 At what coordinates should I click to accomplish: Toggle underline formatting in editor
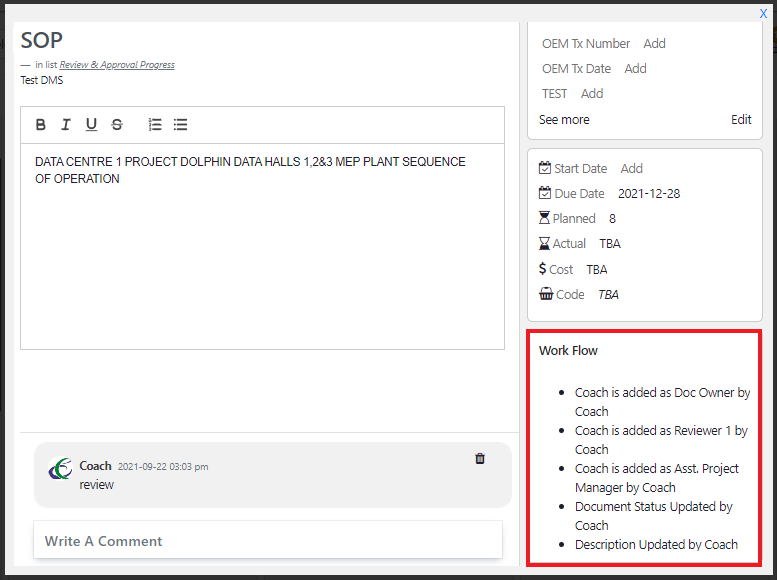91,124
